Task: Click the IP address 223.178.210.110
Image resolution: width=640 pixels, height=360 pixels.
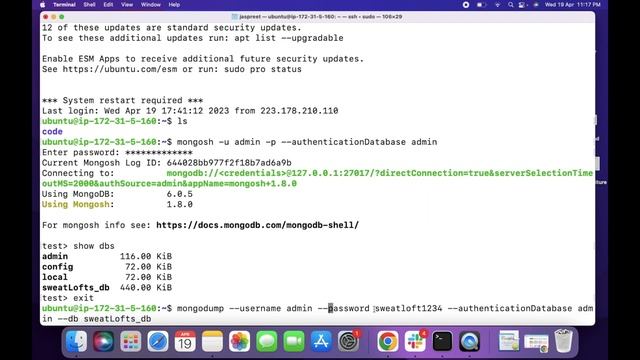Action: tap(299, 111)
